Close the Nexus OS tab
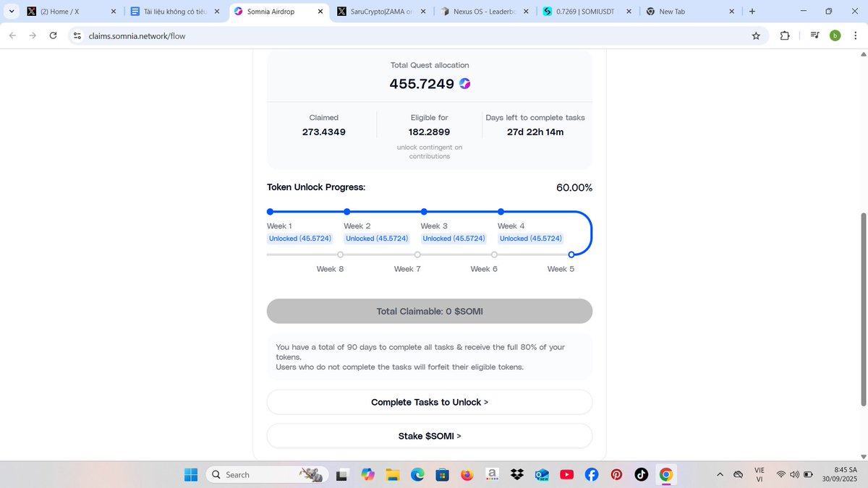868x488 pixels. coord(526,12)
